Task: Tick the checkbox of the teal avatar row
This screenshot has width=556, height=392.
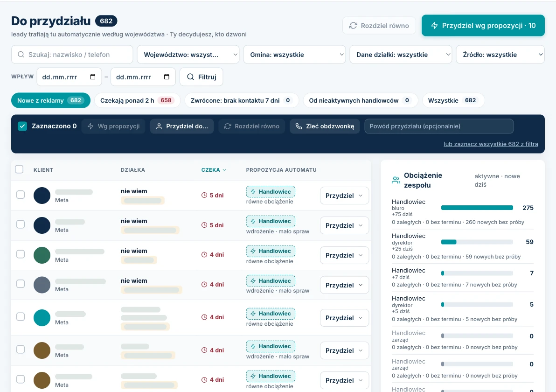Action: 21,316
